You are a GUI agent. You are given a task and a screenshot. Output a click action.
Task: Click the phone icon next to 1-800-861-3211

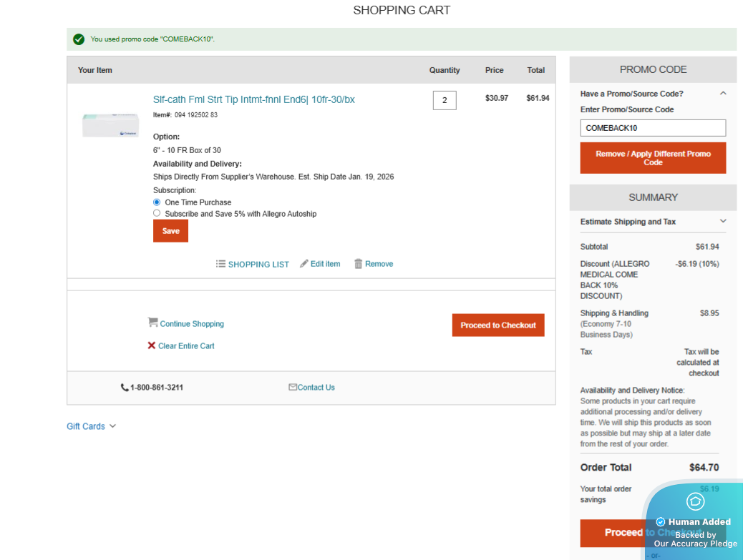tap(125, 388)
